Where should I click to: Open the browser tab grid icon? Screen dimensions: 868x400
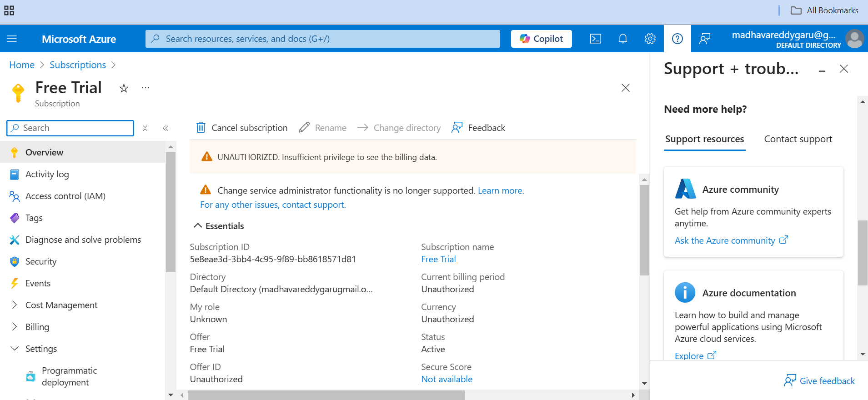click(x=9, y=10)
